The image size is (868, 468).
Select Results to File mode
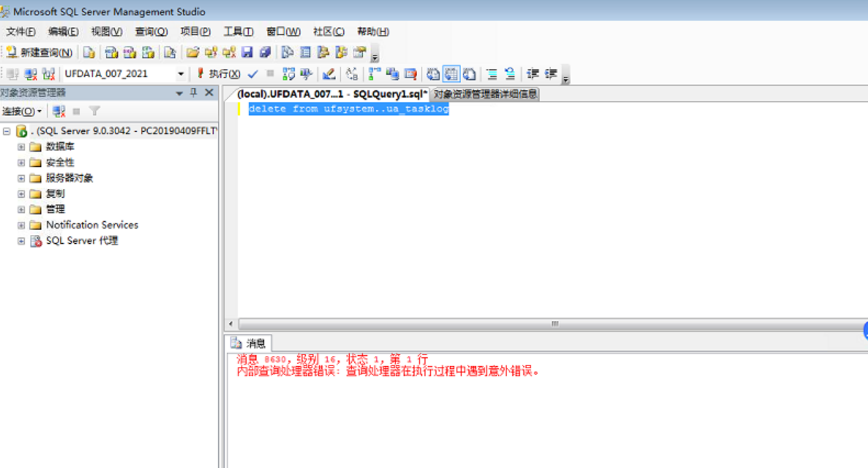(x=469, y=74)
